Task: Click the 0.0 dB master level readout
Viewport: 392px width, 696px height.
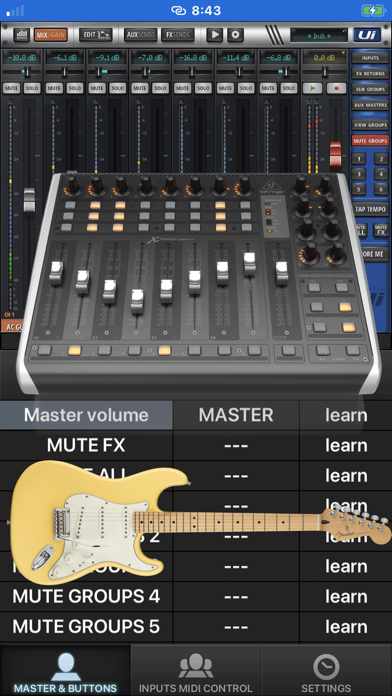Action: 324,57
